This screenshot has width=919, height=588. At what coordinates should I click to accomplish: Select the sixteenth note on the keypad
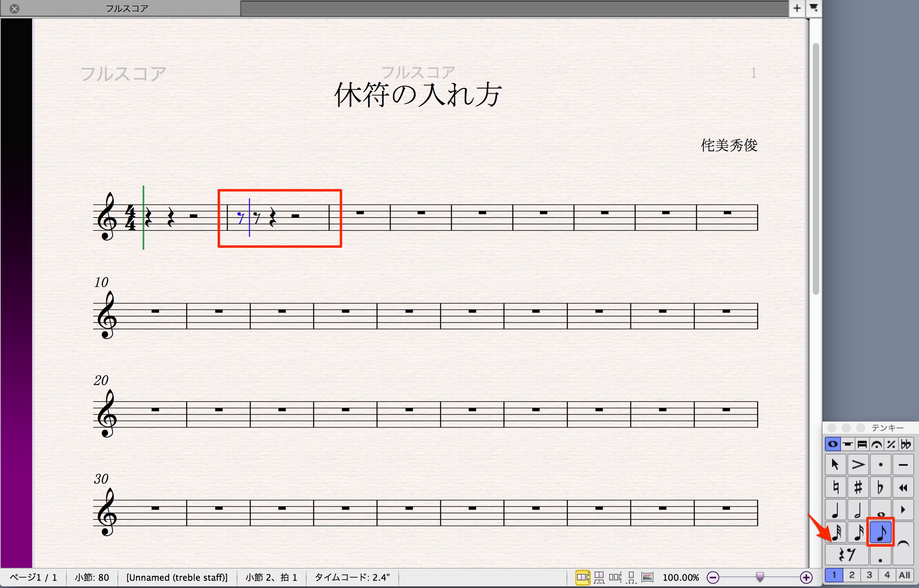click(x=858, y=532)
